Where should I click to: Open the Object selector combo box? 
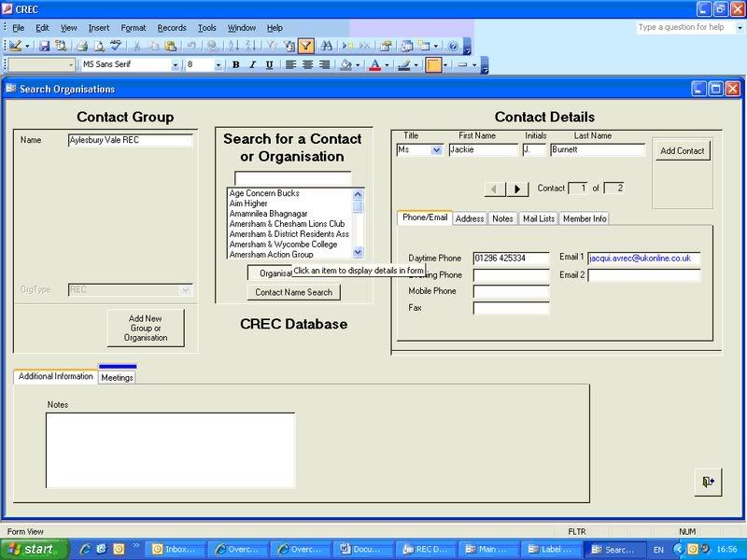click(42, 64)
